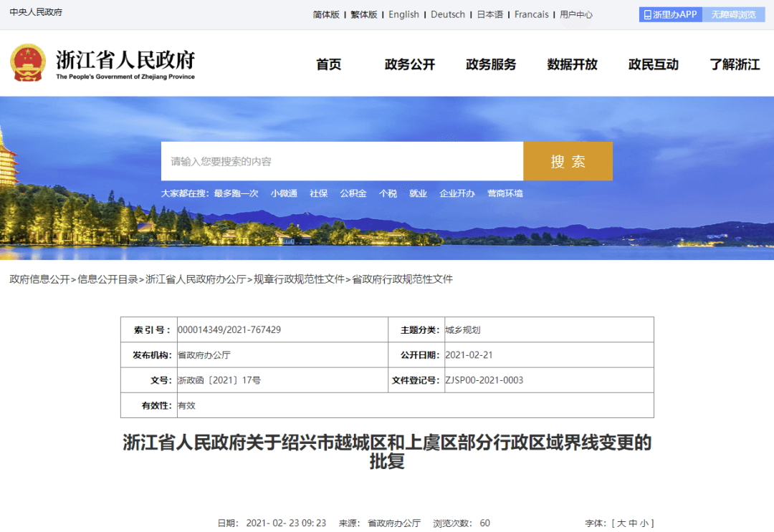This screenshot has height=532, width=774.
Task: Click the 企业开办 popular search term
Action: coord(457,193)
